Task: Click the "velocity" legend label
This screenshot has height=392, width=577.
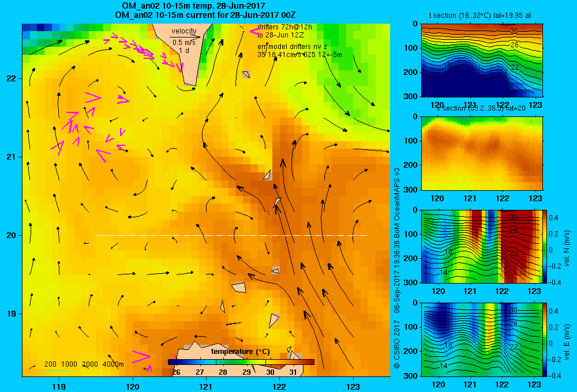Action: tap(184, 31)
